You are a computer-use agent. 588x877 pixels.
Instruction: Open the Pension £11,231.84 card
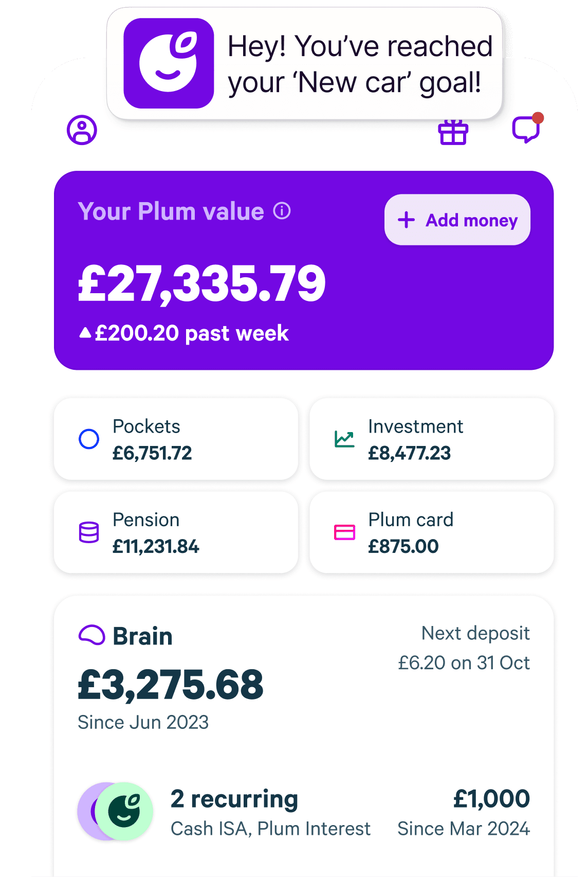tap(176, 532)
